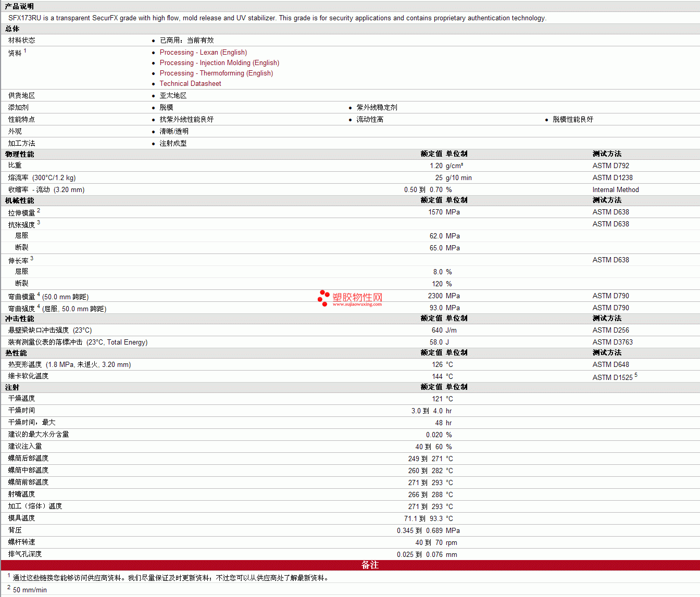Click the 射嘴温度 row label
The height and width of the screenshot is (597, 700).
[x=22, y=495]
